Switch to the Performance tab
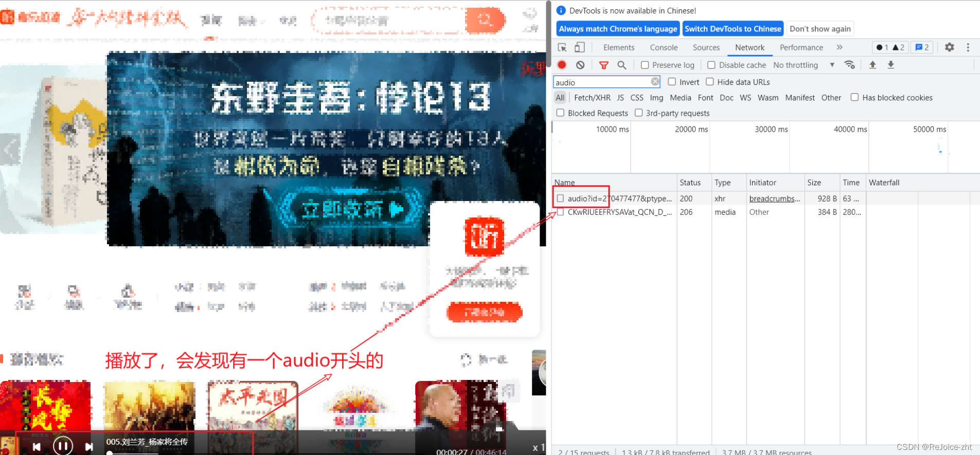This screenshot has height=455, width=980. [x=801, y=47]
